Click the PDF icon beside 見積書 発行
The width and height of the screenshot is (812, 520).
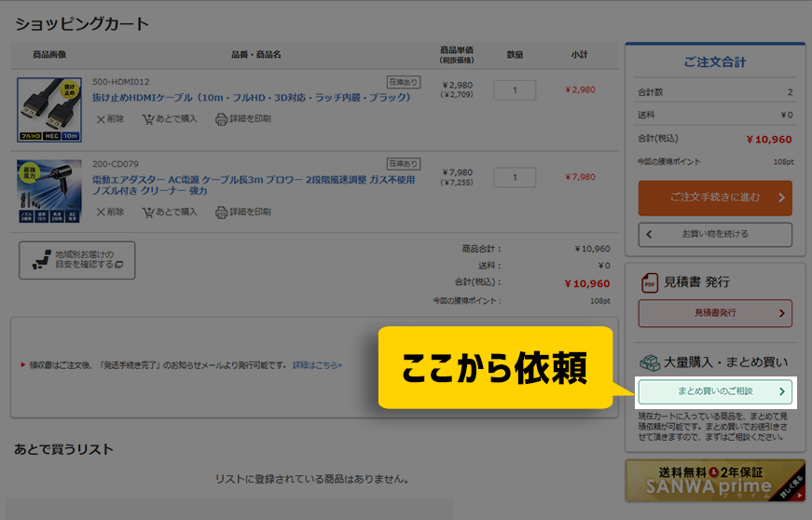pos(650,283)
